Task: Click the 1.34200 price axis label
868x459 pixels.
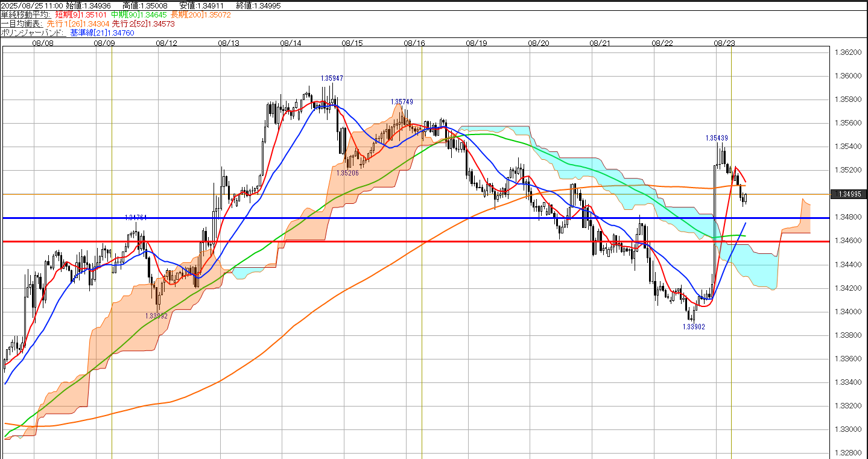Action: coord(847,288)
